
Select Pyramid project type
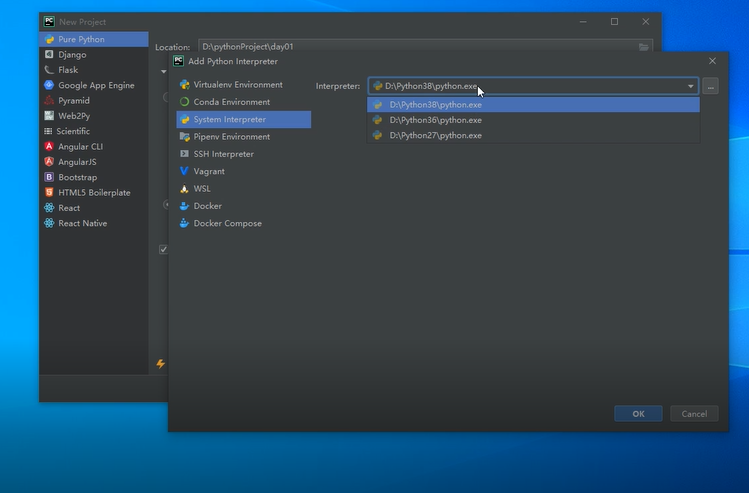tap(94, 100)
